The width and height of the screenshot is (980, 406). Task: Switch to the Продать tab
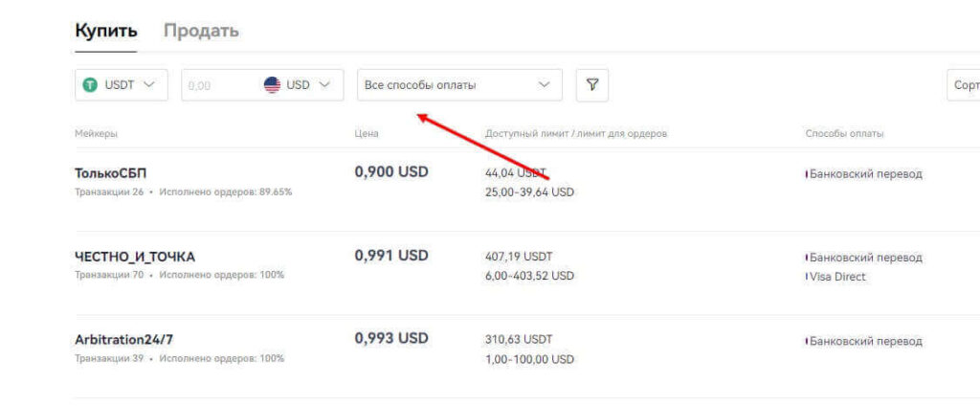pos(201,32)
